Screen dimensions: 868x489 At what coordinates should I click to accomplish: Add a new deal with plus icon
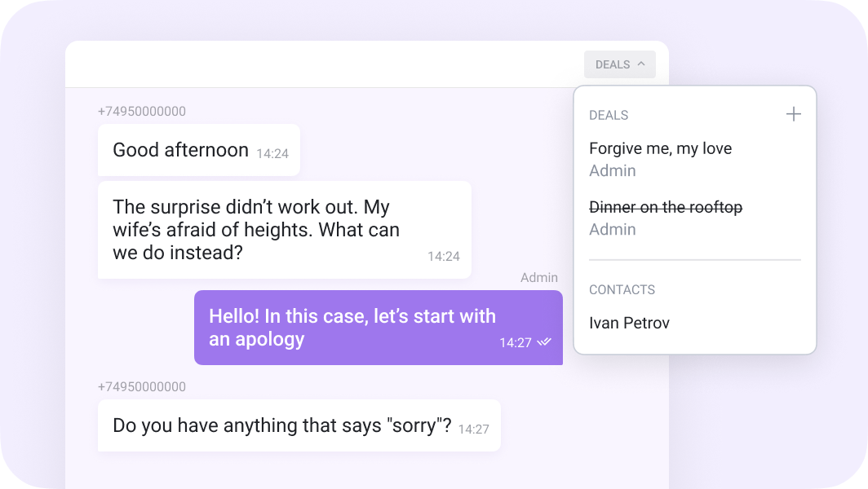pyautogui.click(x=793, y=114)
